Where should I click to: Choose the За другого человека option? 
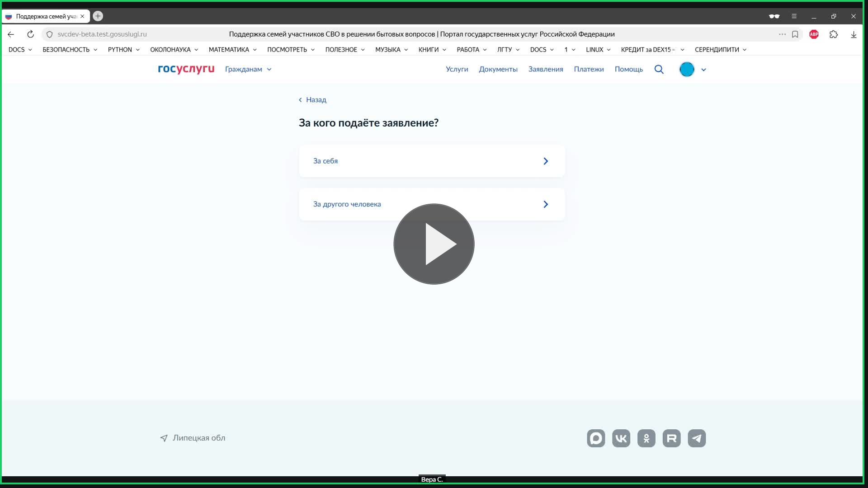click(x=432, y=204)
